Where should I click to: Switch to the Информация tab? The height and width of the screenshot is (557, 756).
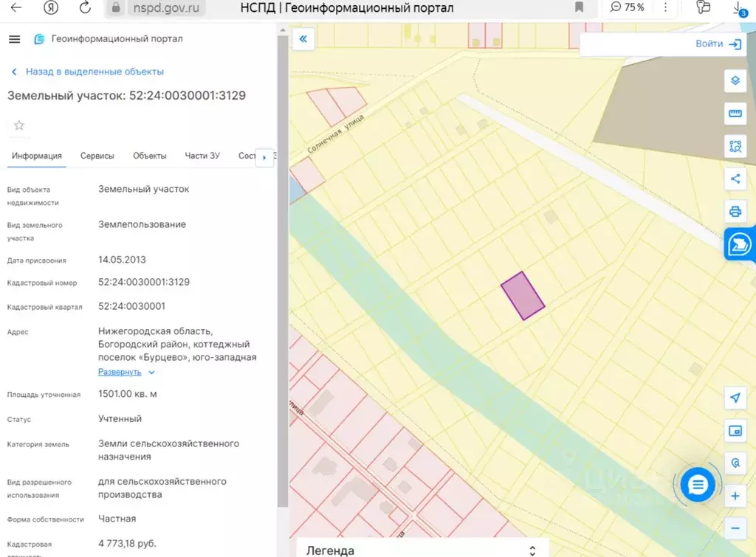(x=37, y=156)
